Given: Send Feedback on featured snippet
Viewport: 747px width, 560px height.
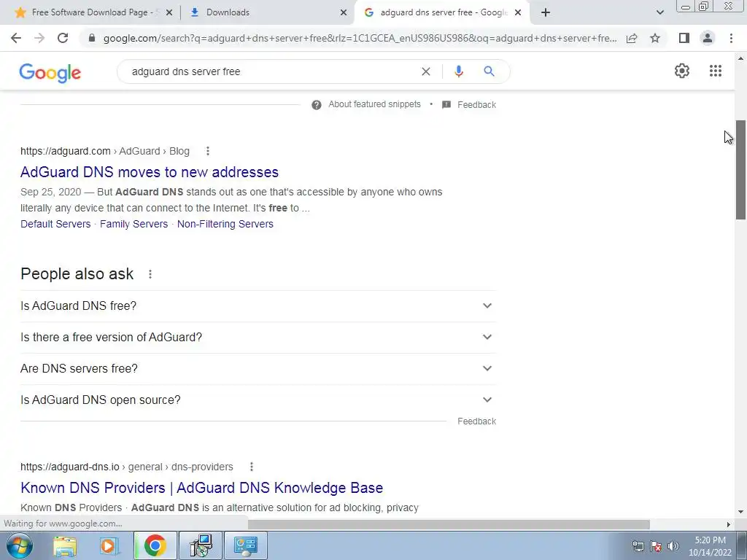Looking at the screenshot, I should [476, 105].
